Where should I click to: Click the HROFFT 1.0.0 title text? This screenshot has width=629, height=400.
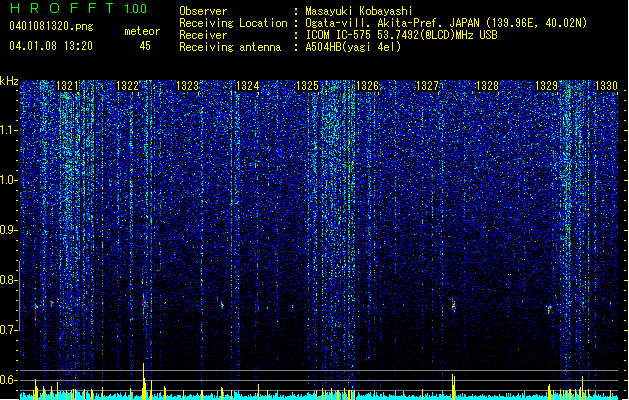pos(78,8)
